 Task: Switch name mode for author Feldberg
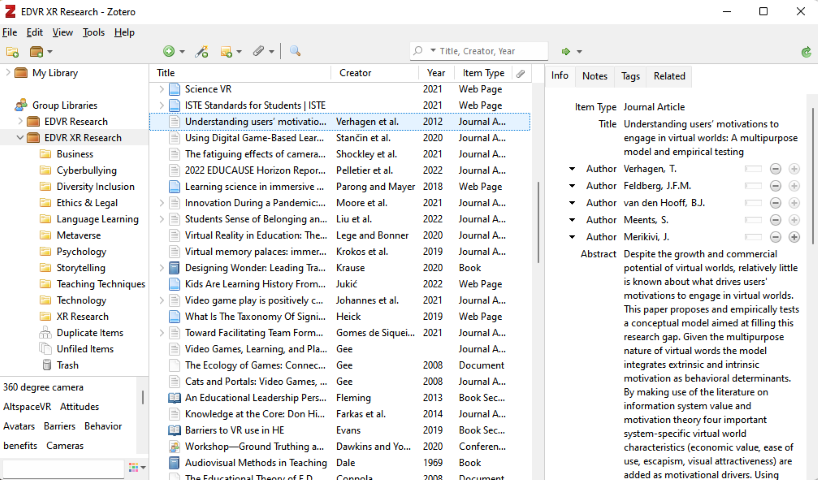753,186
